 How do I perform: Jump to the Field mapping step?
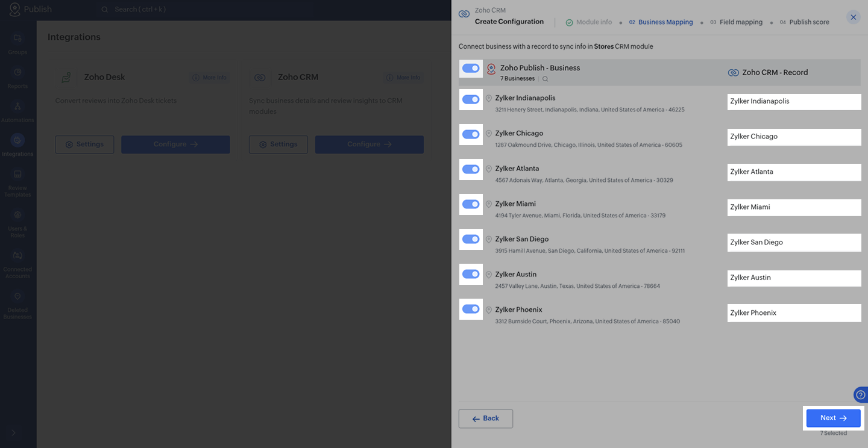(x=736, y=22)
